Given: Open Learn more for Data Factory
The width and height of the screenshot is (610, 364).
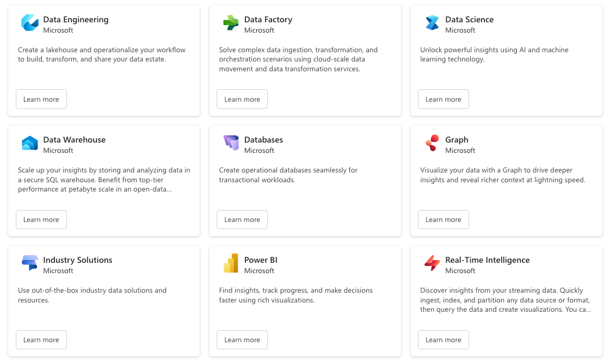Looking at the screenshot, I should [242, 99].
